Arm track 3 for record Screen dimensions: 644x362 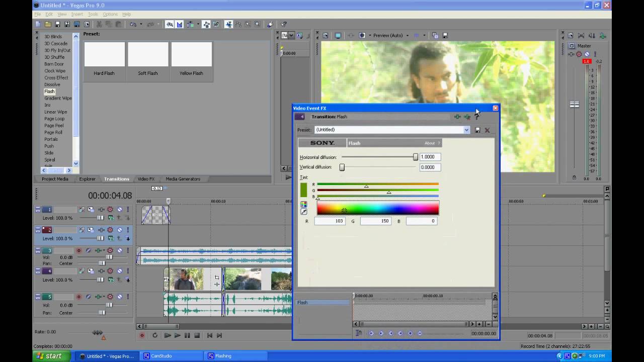tap(79, 250)
